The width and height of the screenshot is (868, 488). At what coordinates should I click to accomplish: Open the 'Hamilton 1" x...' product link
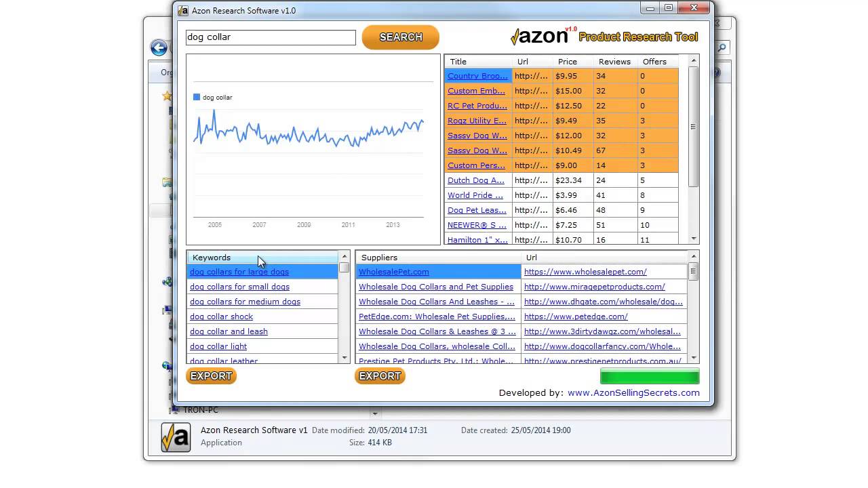click(477, 240)
